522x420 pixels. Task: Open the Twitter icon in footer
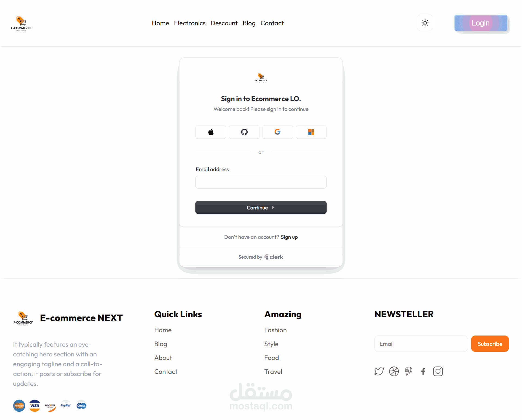[x=379, y=371]
